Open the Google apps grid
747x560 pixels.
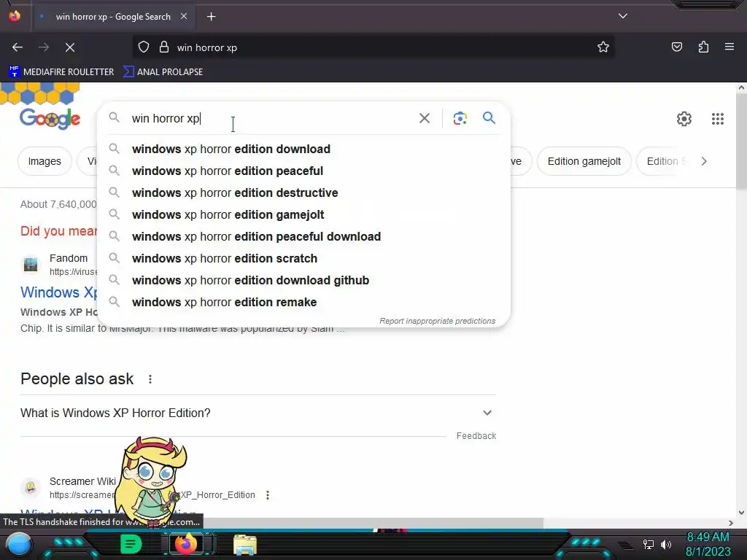(718, 119)
